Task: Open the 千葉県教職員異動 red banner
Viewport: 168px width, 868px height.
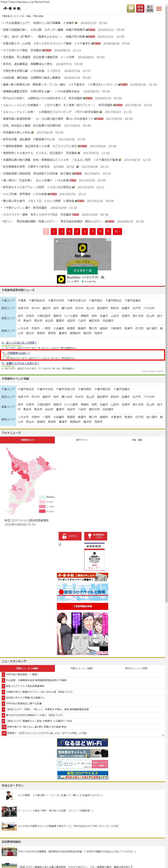Action: tap(83, 606)
